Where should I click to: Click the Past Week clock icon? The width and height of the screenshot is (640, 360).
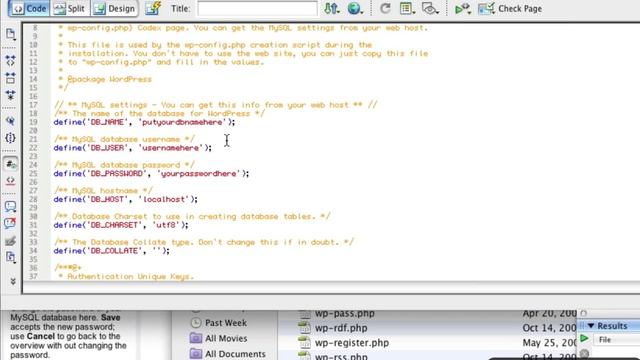[196, 323]
